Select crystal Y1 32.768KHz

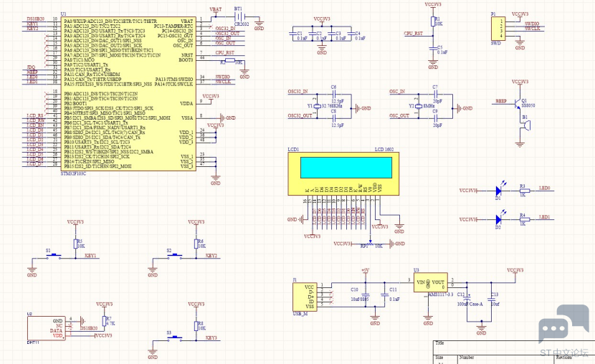[319, 106]
